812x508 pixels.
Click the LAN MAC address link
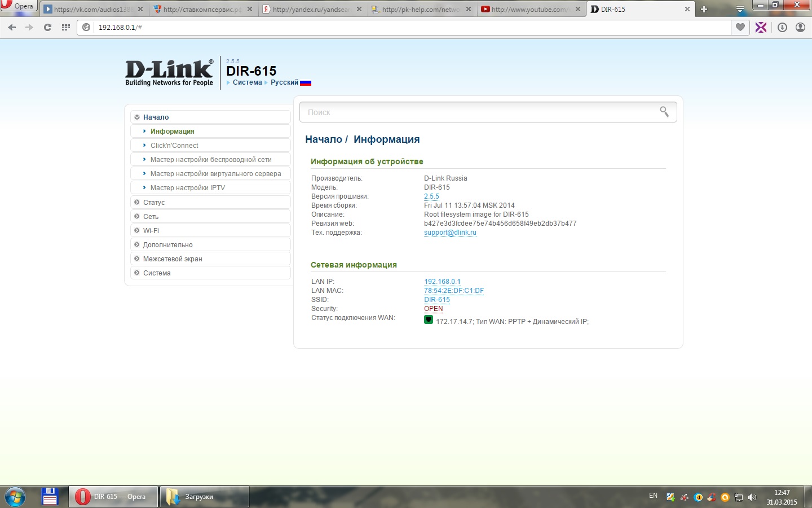(454, 291)
